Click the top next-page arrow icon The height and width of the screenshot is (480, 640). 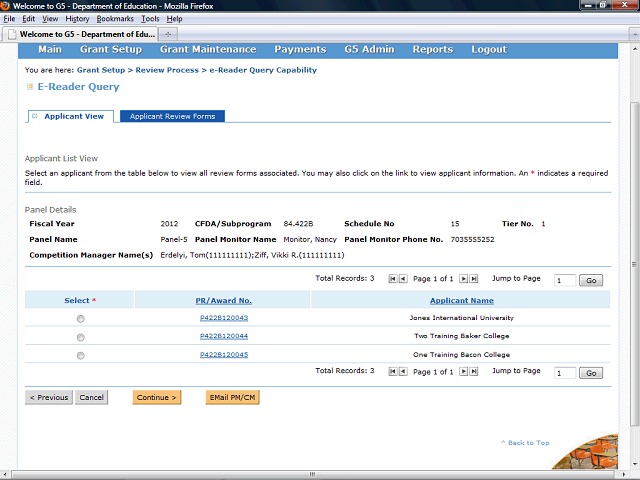[462, 280]
